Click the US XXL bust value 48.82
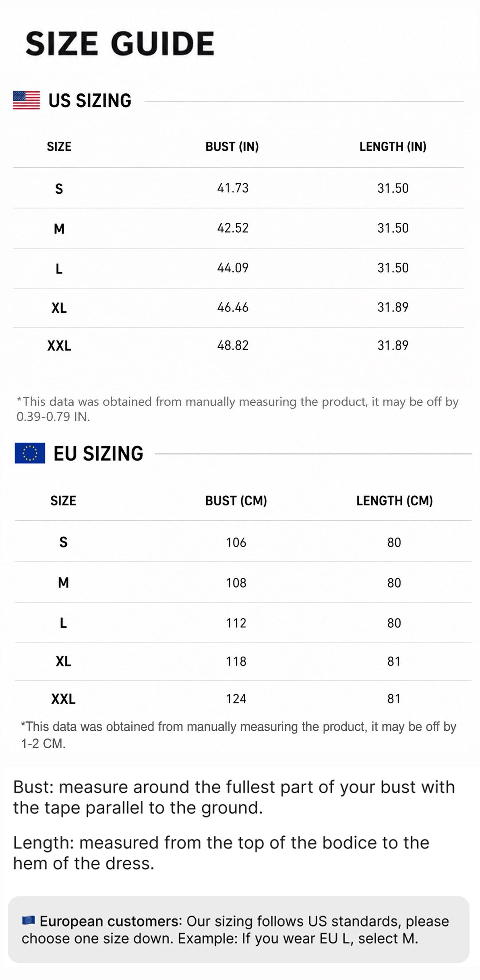The image size is (480, 980). 233,345
